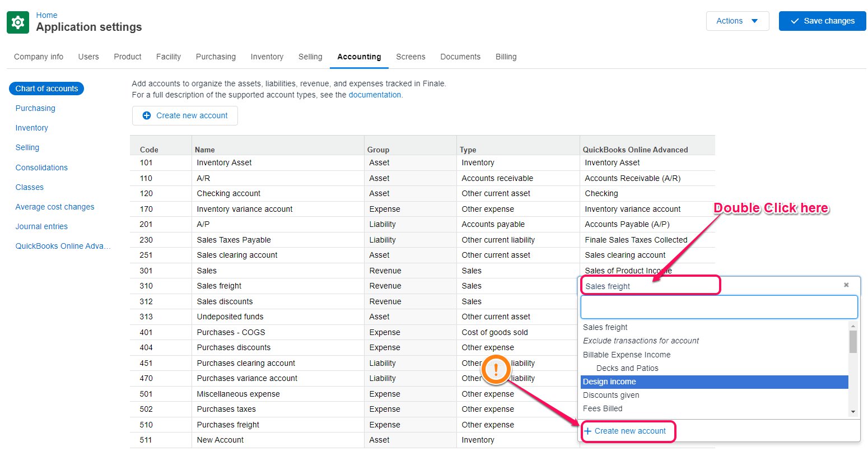Switch to the Users tab

(x=88, y=57)
